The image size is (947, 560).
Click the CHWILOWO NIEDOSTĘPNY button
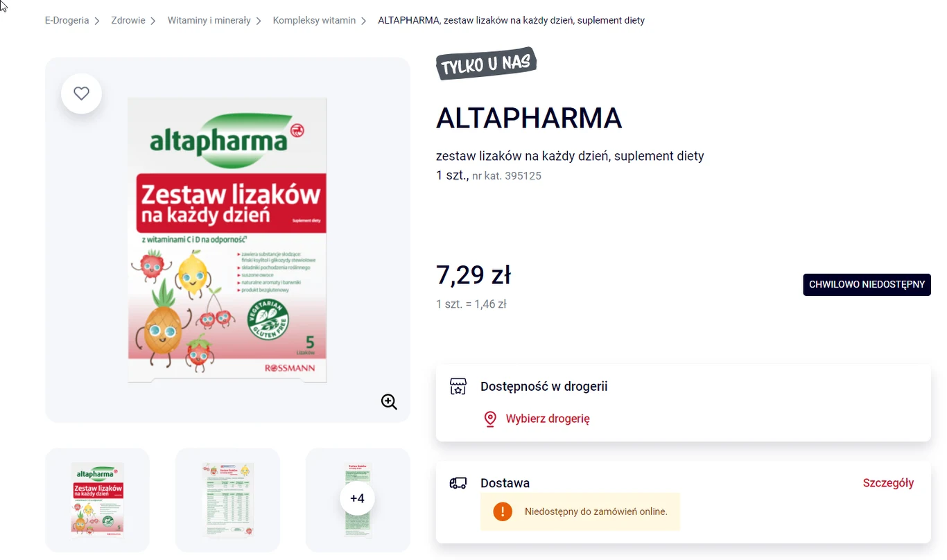coord(867,284)
